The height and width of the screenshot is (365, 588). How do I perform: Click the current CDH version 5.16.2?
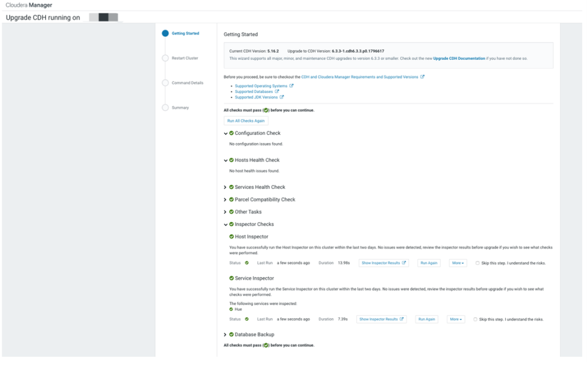(273, 51)
